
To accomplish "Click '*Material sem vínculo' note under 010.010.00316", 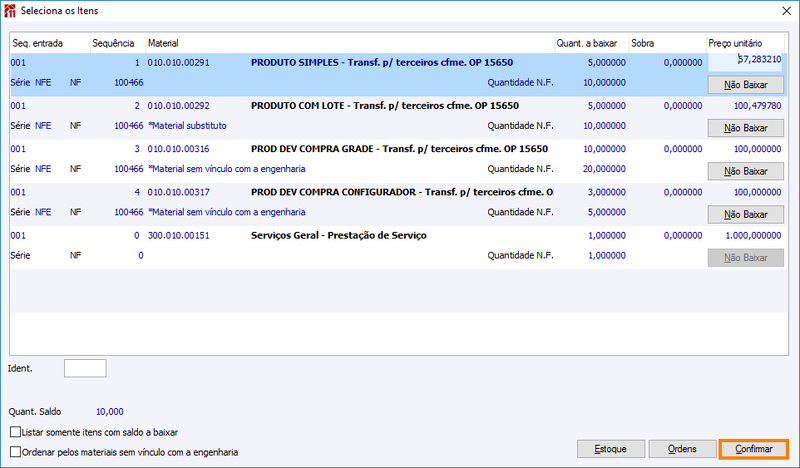I will tap(227, 169).
